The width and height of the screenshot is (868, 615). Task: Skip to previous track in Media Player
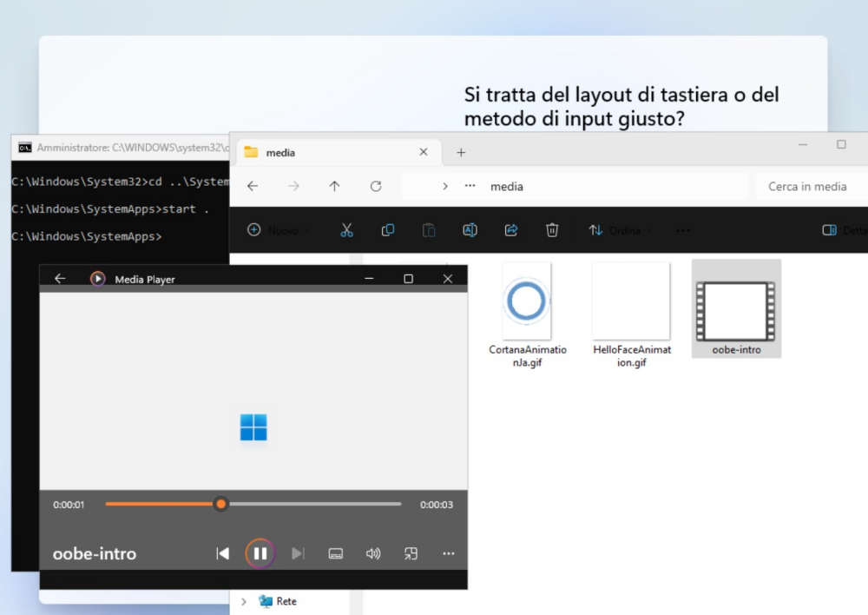point(222,553)
